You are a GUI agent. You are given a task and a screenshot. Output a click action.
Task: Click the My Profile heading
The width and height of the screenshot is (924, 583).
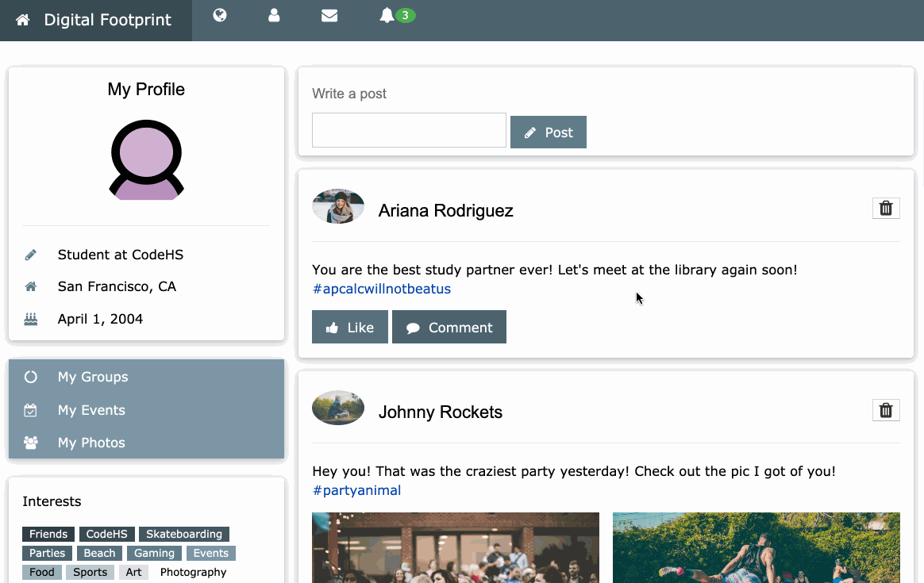point(146,89)
